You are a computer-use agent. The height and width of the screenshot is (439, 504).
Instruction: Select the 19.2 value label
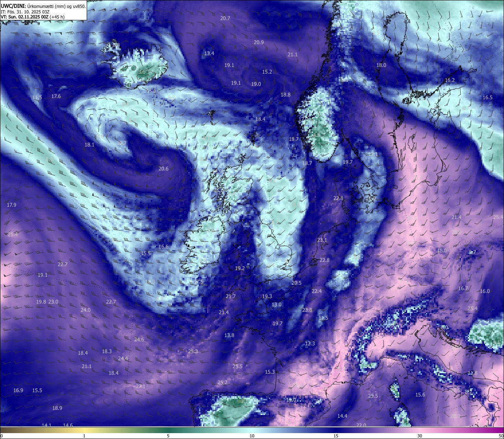[240, 269]
